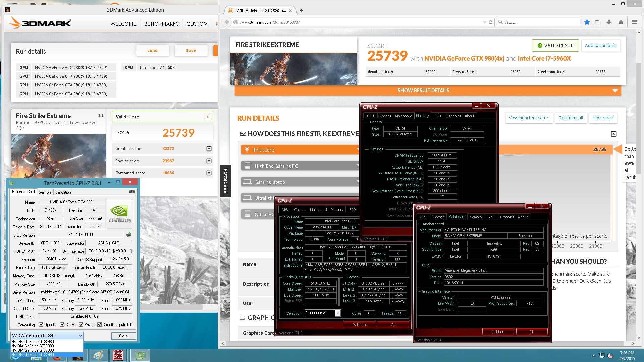
Task: Switch to the GPU-Z Validation tab
Action: click(x=63, y=192)
